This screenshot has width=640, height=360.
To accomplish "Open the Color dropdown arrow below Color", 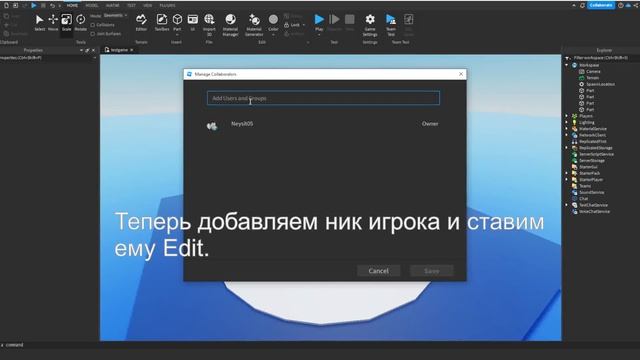I will [273, 35].
